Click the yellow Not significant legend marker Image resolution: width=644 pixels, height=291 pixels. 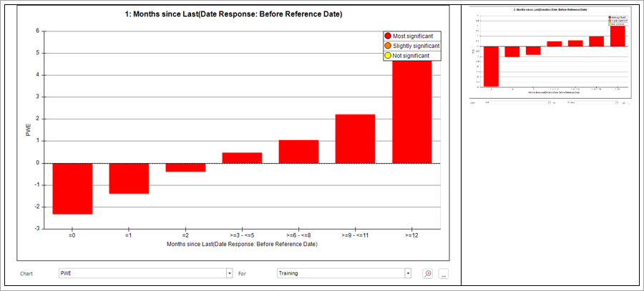[x=387, y=55]
